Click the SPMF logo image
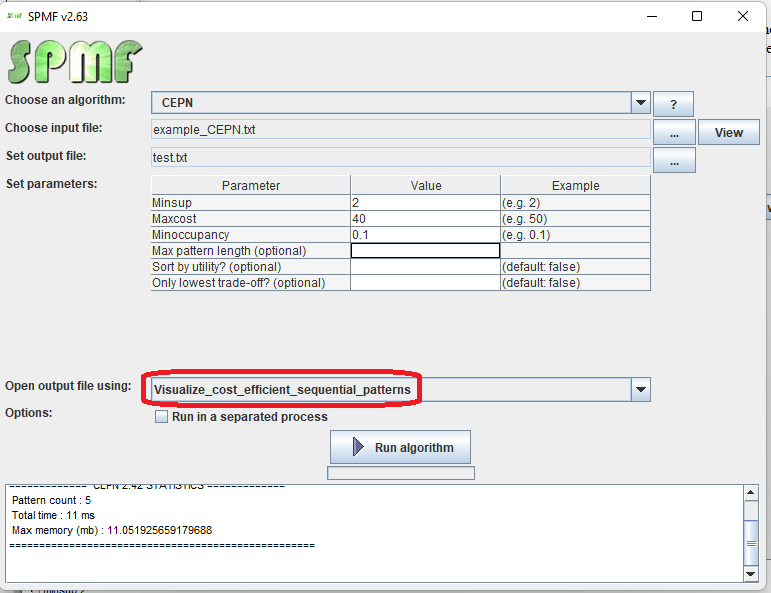This screenshot has height=593, width=771. click(75, 62)
